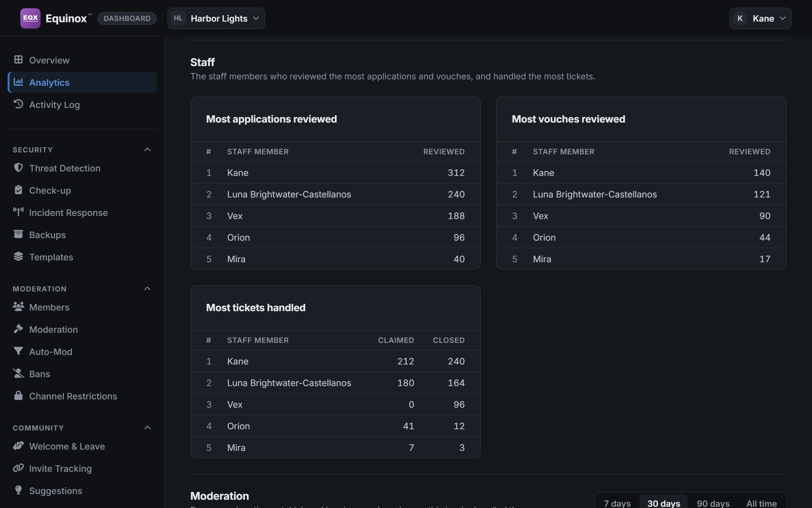The height and width of the screenshot is (508, 812).
Task: Click REVIEWED header in vouches table
Action: (x=750, y=151)
